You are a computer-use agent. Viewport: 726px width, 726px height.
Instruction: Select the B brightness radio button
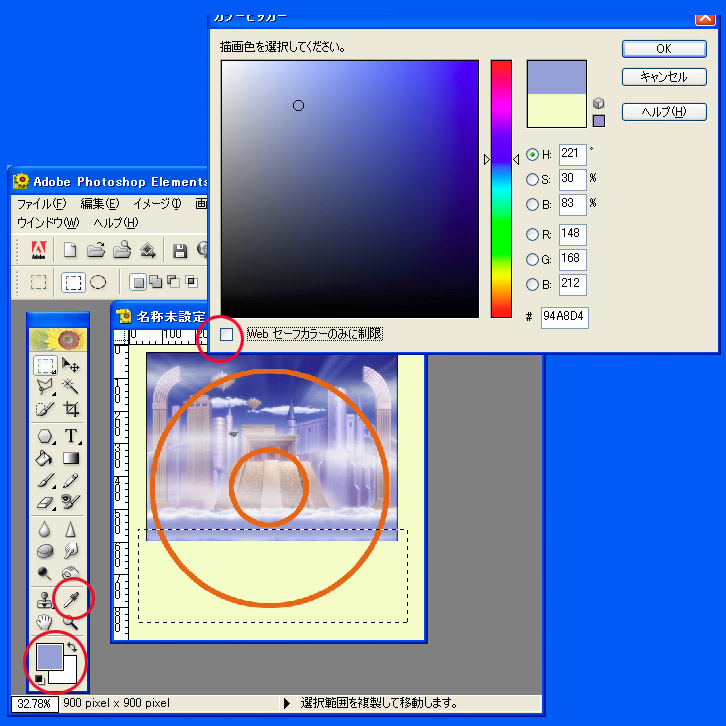point(532,204)
